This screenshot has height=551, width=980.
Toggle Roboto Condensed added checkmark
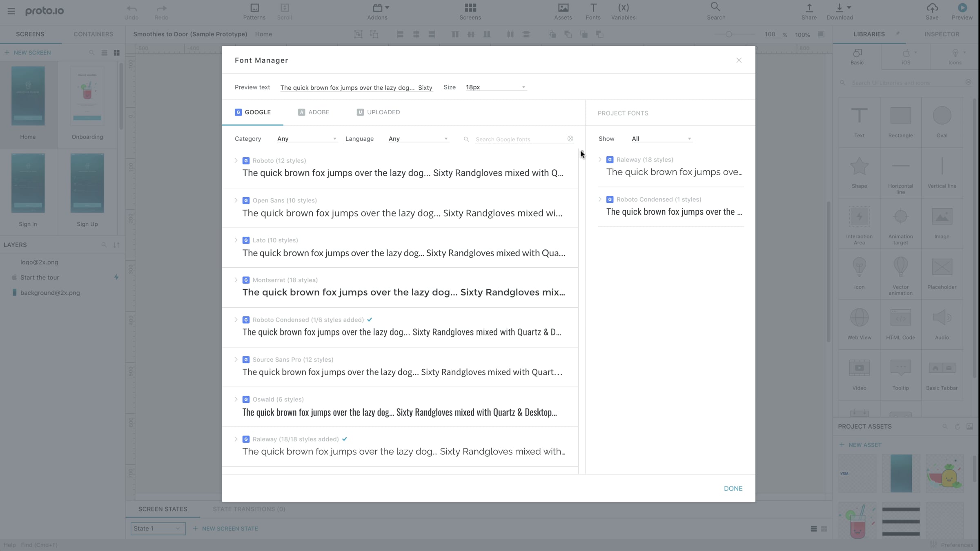[370, 320]
